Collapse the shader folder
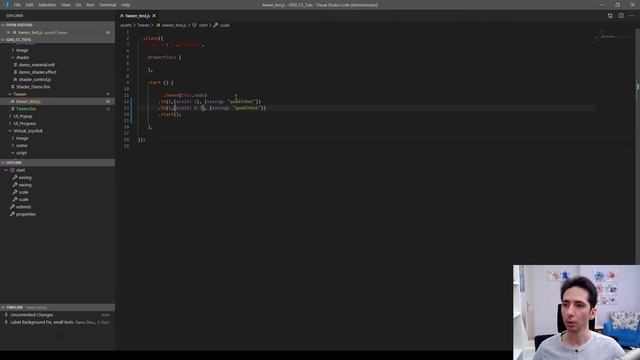This screenshot has width=640, height=360. [23, 58]
